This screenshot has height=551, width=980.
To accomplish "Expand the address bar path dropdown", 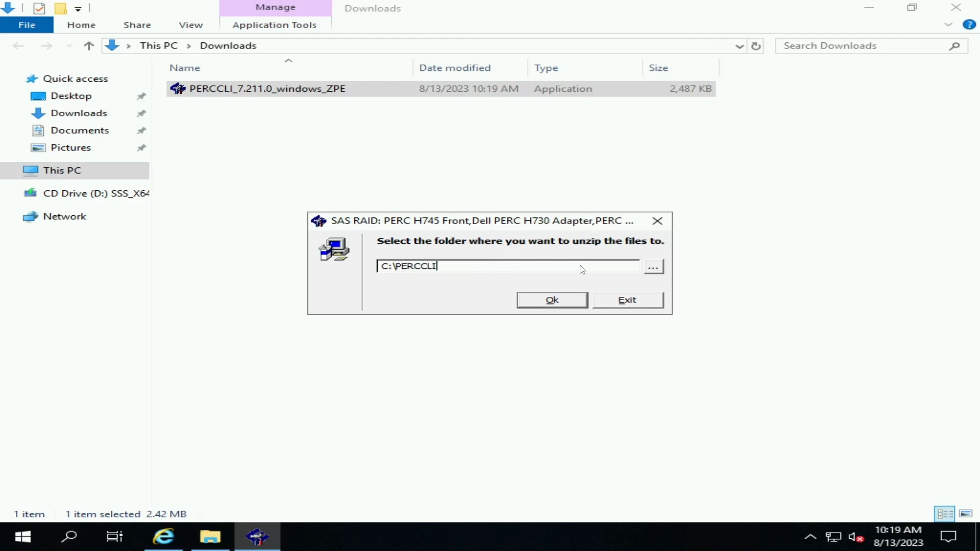I will [739, 45].
